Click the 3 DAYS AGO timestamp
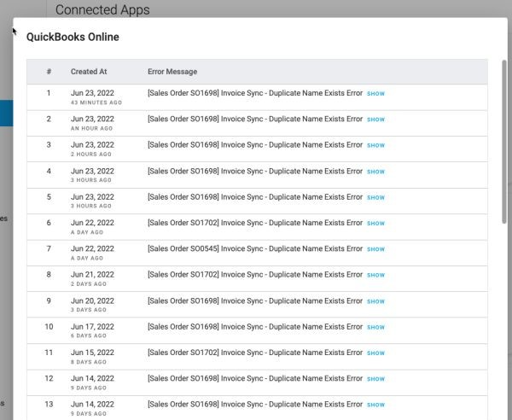Image resolution: width=512 pixels, height=420 pixels. [x=89, y=310]
